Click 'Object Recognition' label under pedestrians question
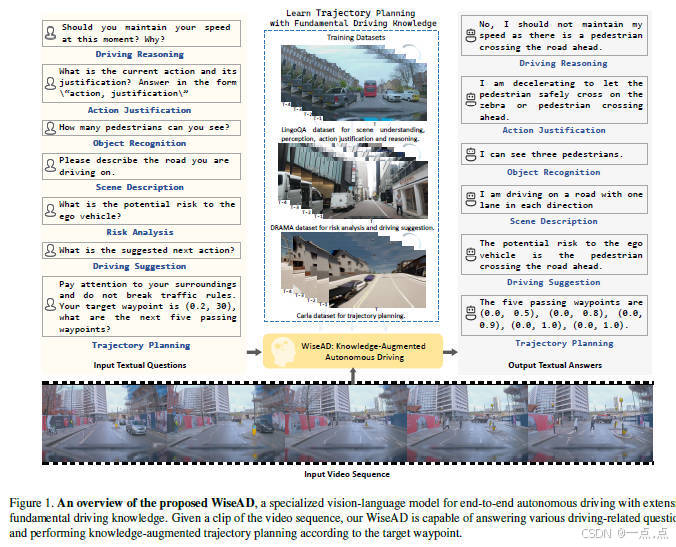This screenshot has width=676, height=547. pyautogui.click(x=140, y=143)
